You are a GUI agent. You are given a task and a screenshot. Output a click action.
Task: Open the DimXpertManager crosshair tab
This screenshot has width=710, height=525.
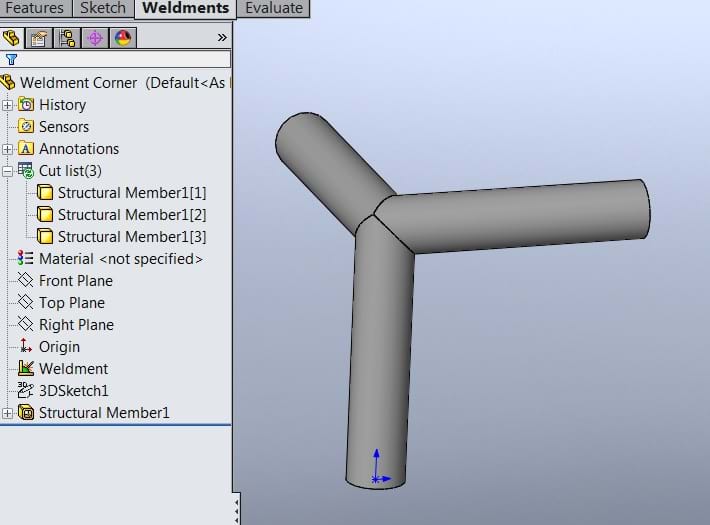click(x=95, y=38)
